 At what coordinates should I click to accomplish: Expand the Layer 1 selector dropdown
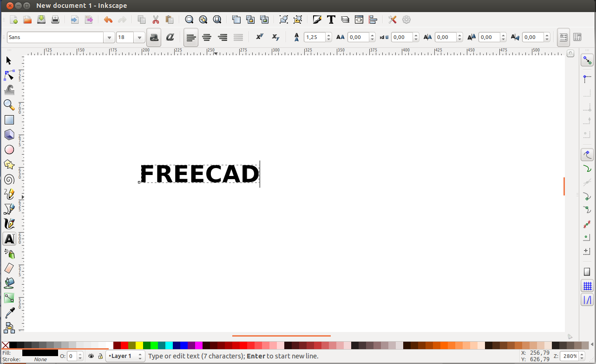tap(139, 356)
